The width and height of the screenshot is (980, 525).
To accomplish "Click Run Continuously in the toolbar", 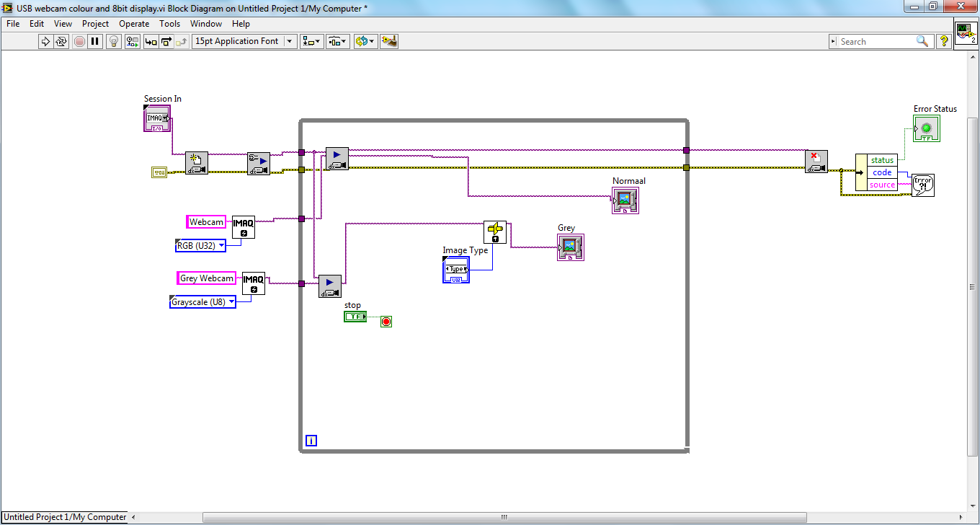I will [61, 41].
